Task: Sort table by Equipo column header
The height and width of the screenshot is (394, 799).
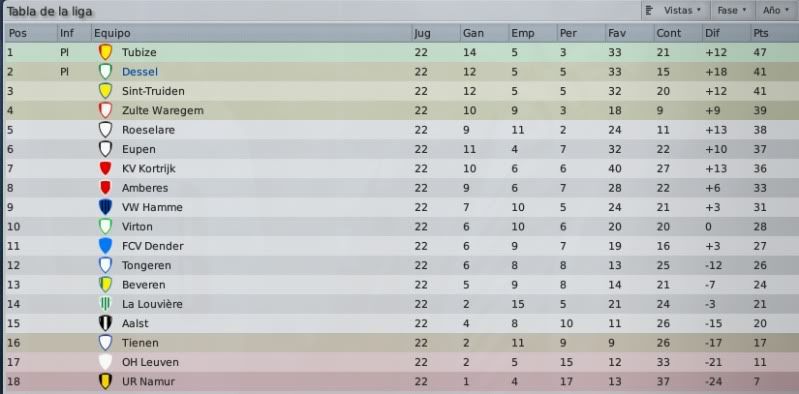Action: coord(251,33)
